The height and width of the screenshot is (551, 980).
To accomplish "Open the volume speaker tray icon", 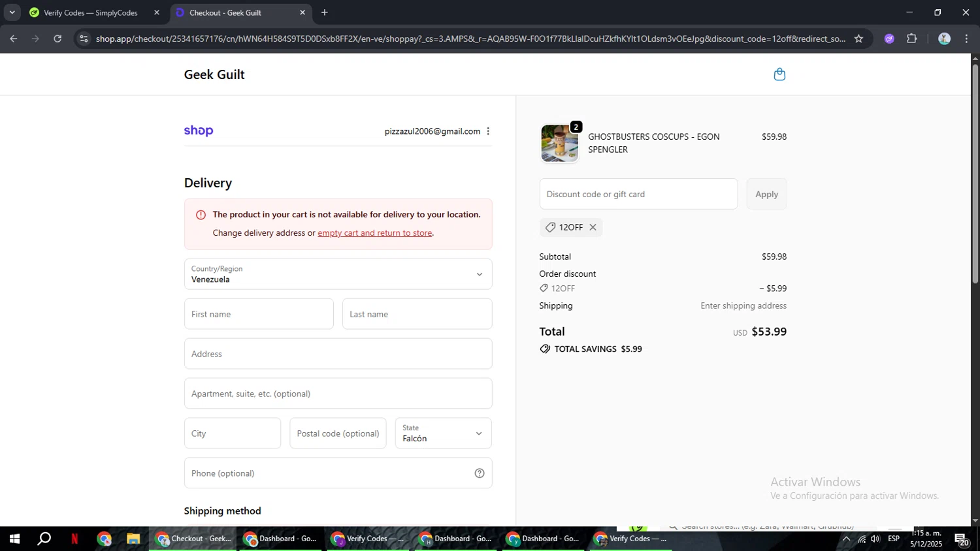I will pyautogui.click(x=875, y=539).
